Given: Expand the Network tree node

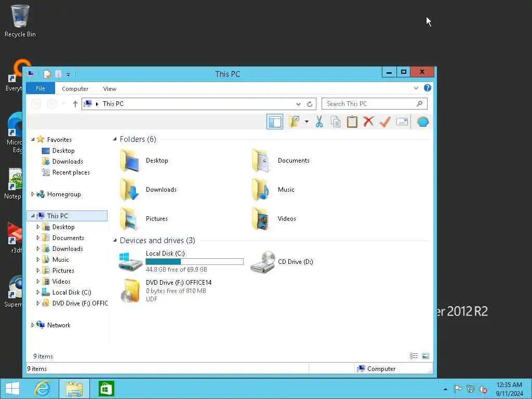Looking at the screenshot, I should click(x=33, y=325).
